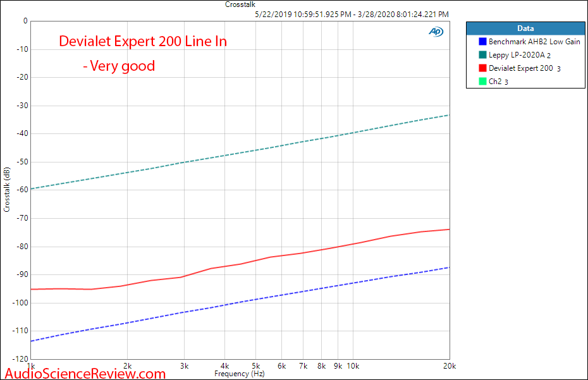Screen dimensions: 588x380
Task: Click the -120 dB axis tick label
Action: [20, 359]
